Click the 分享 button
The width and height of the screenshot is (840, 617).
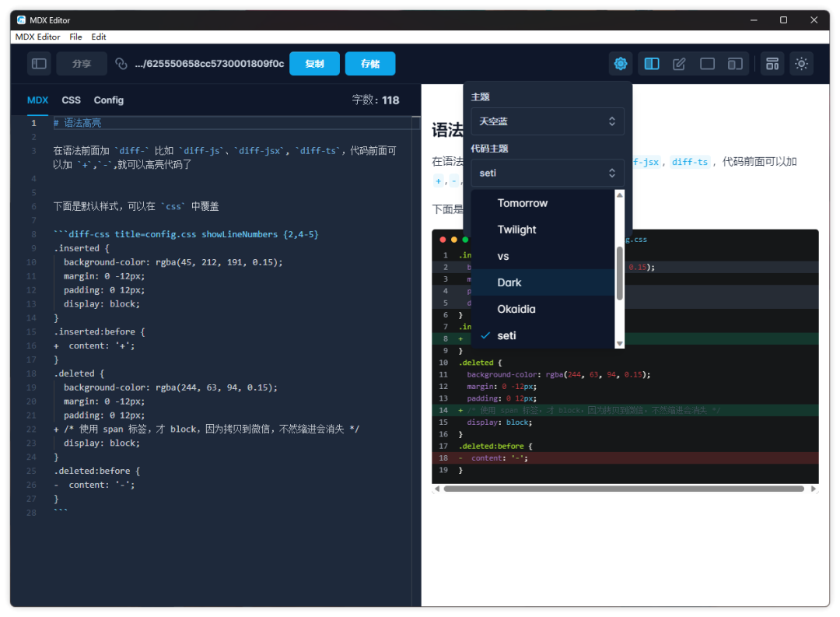82,64
